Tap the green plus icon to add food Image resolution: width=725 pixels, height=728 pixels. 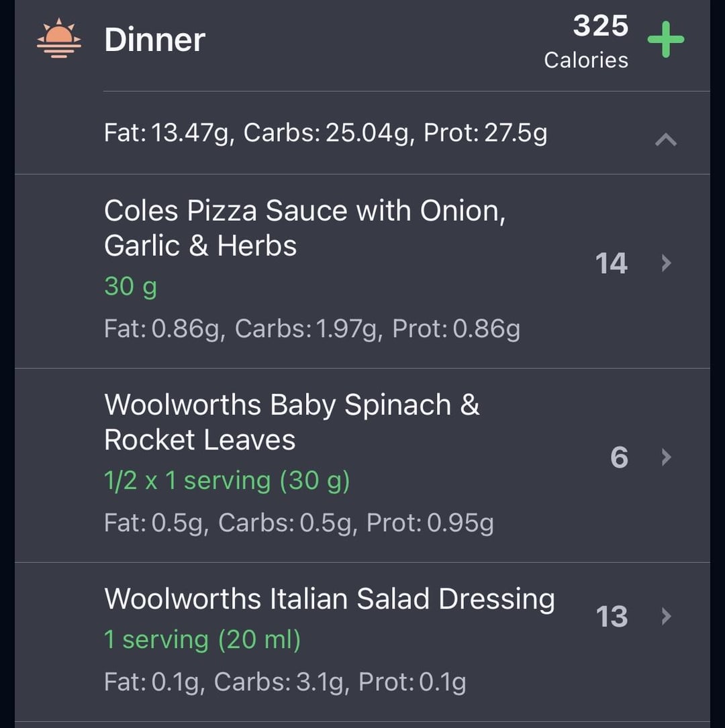[665, 40]
